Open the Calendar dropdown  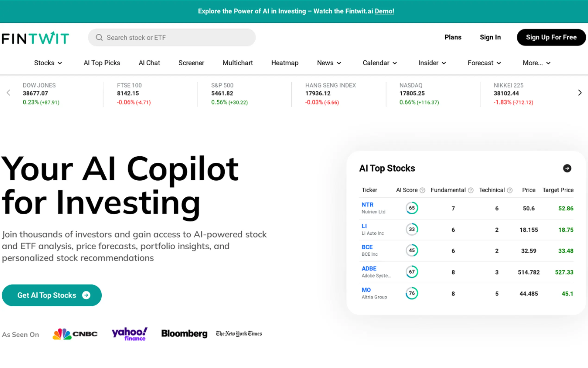point(379,63)
